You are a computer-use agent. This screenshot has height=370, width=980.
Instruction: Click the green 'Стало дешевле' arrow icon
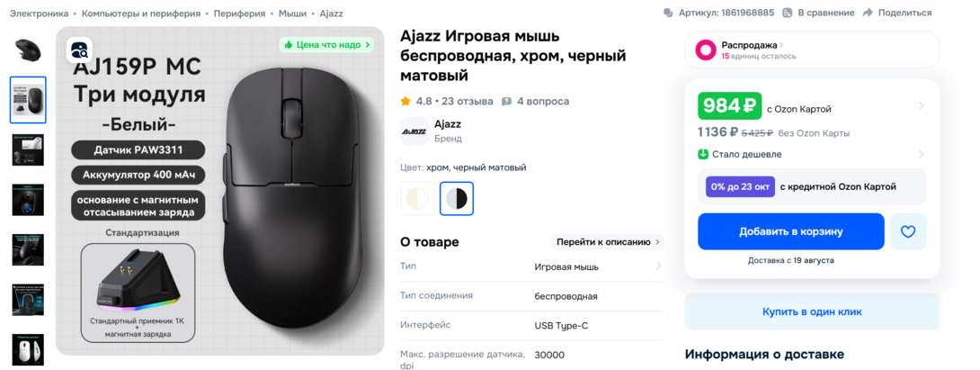tap(703, 154)
